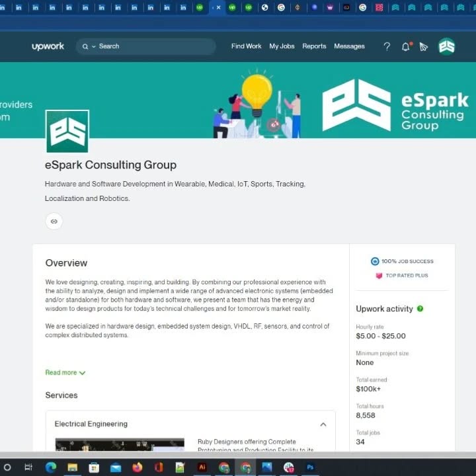Open the Mail app from taskbar
The height and width of the screenshot is (476, 476).
coord(116,468)
